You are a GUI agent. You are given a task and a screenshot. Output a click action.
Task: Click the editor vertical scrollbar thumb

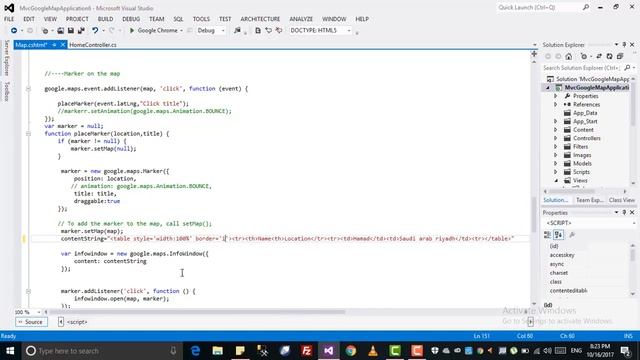(x=534, y=214)
